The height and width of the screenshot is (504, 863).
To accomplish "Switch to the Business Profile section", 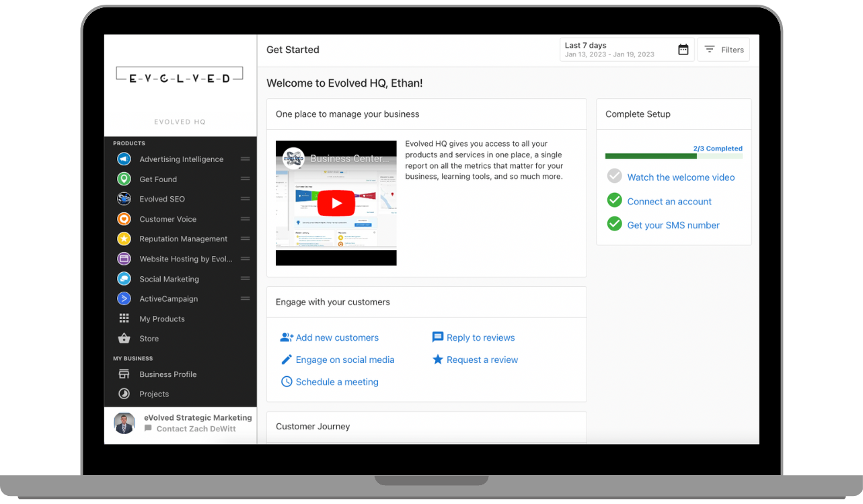I will tap(168, 374).
